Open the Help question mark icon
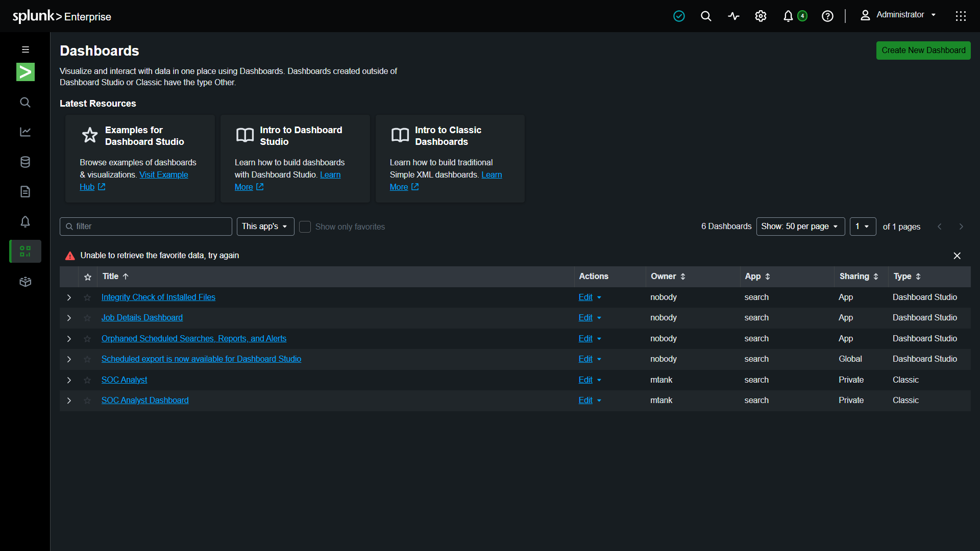This screenshot has height=551, width=980. point(827,16)
